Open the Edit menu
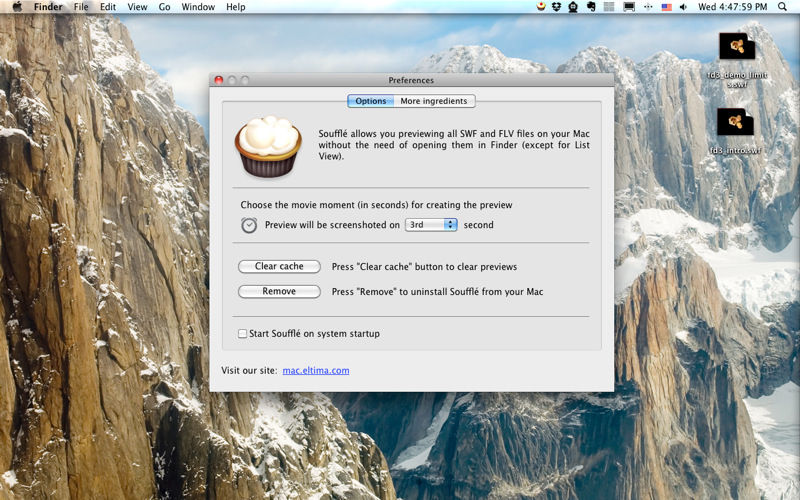 coord(108,7)
